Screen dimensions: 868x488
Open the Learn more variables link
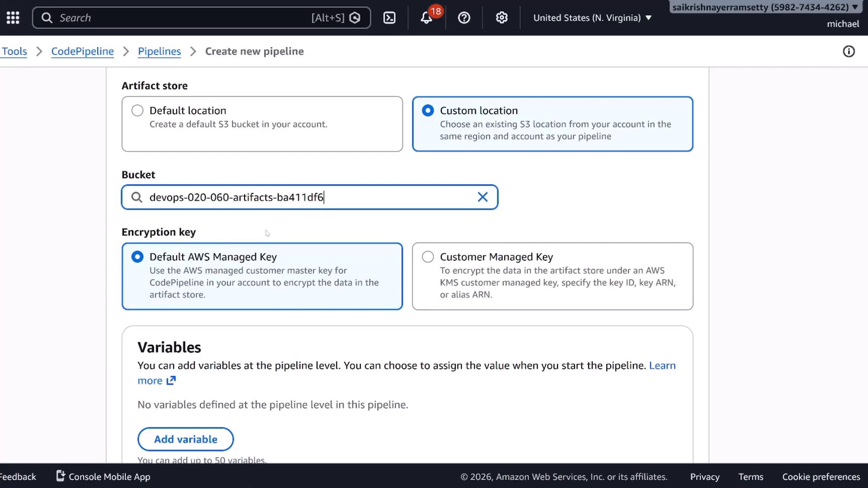[662, 365]
